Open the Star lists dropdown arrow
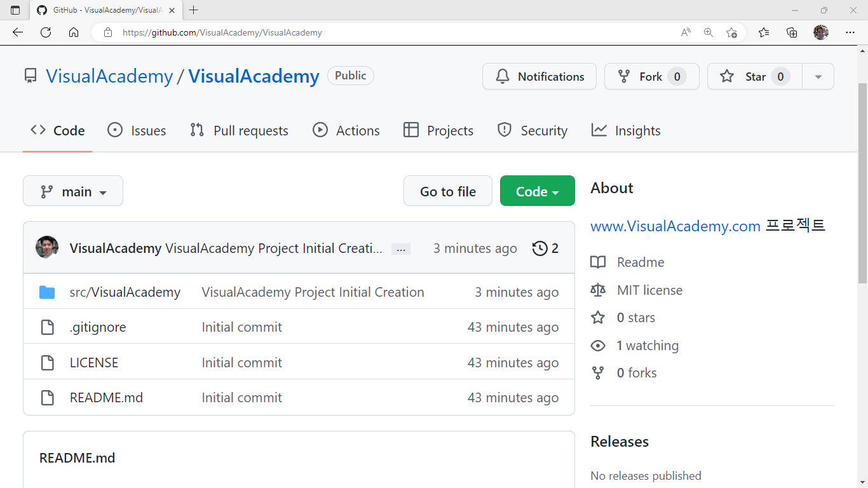This screenshot has height=488, width=868. pos(818,76)
